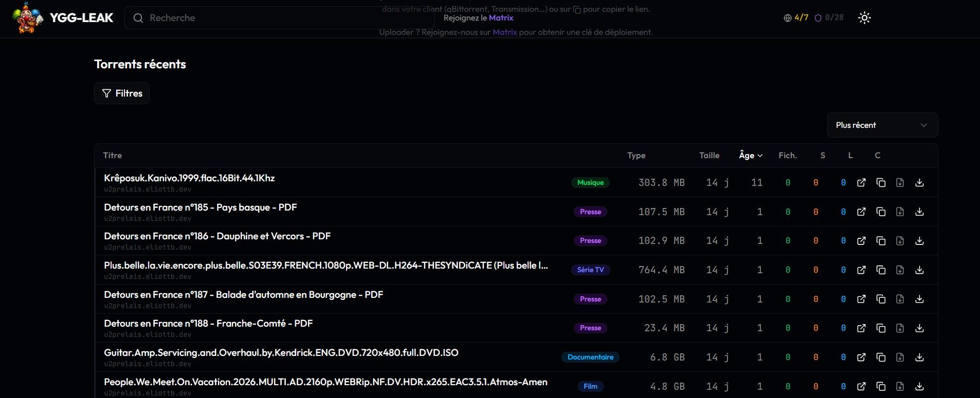Open the 'Rejoignez le Matrix' link
The width and height of the screenshot is (980, 398).
click(501, 18)
